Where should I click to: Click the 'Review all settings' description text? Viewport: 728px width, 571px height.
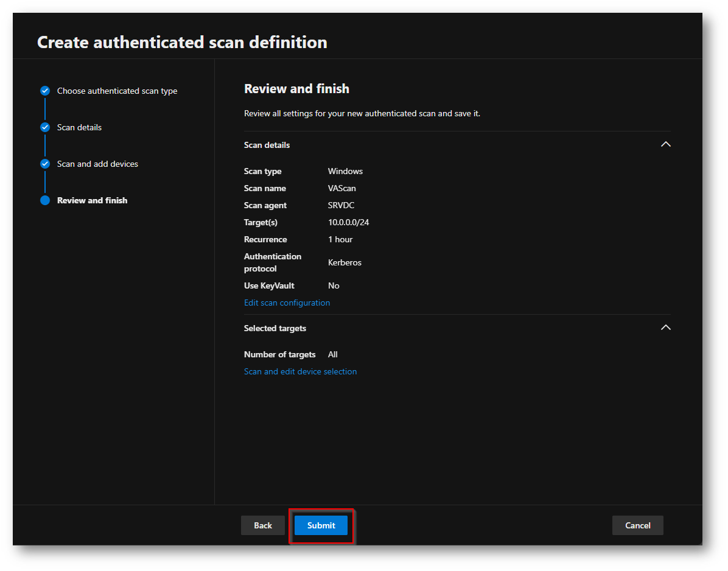point(362,114)
